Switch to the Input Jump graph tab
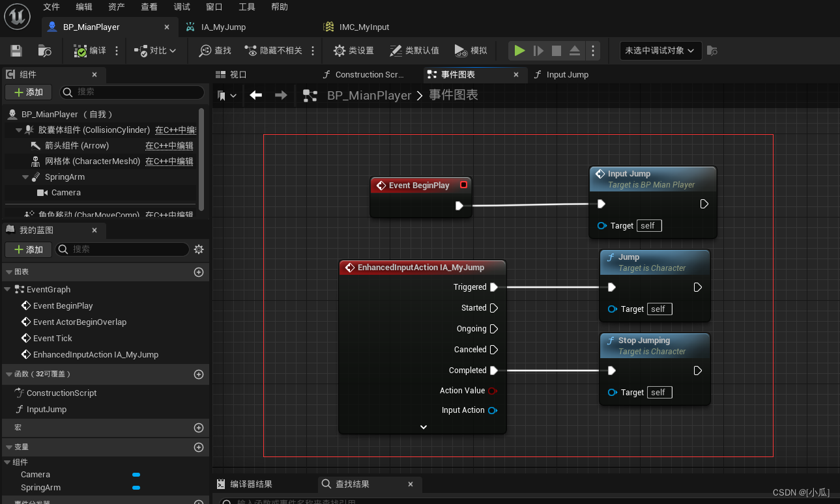The height and width of the screenshot is (504, 840). coord(567,74)
